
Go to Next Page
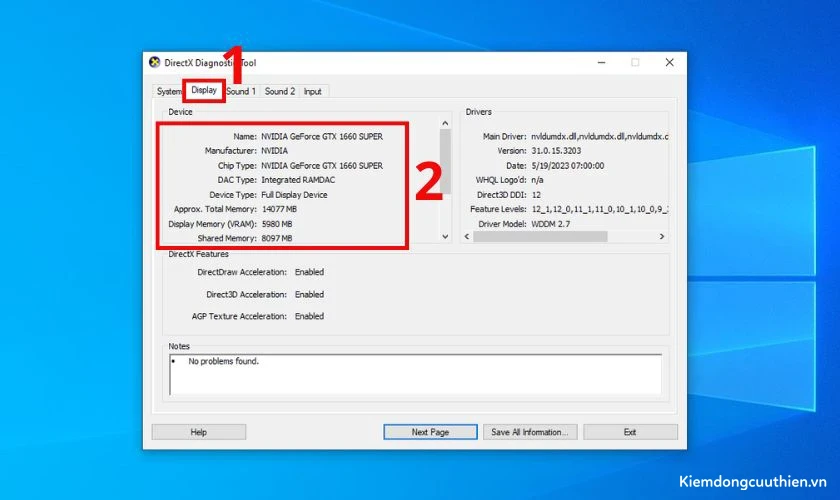coord(430,432)
